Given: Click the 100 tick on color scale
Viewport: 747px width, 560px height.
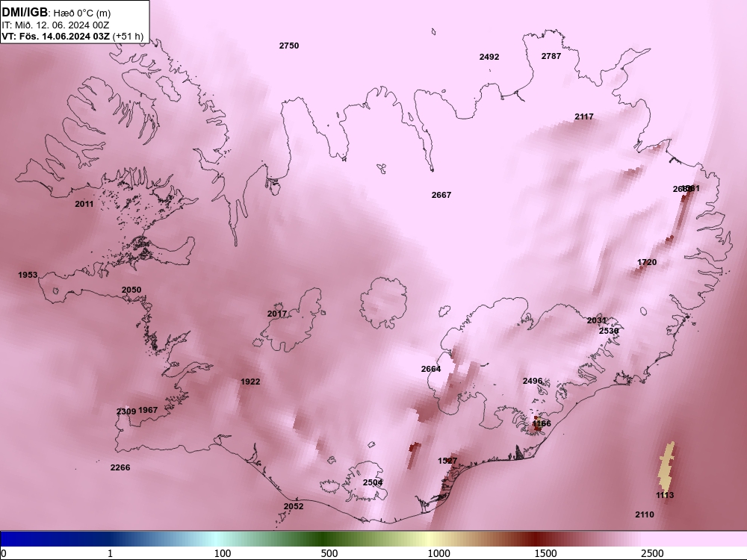Looking at the screenshot, I should [223, 553].
